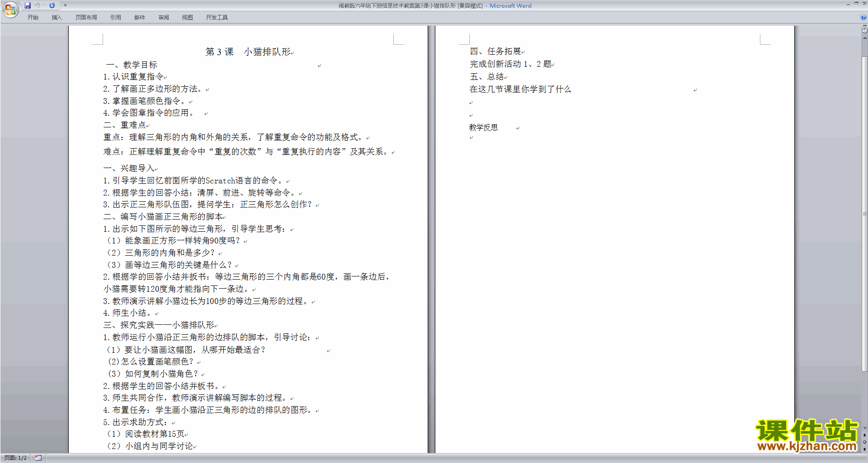Image resolution: width=868 pixels, height=463 pixels.
Task: Place cursor in the 教学反思 line
Action: tap(483, 127)
